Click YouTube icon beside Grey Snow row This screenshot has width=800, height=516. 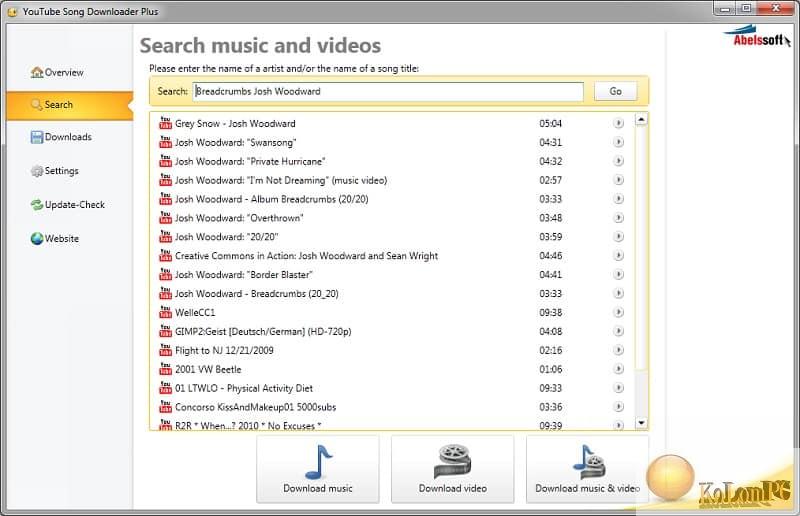tap(165, 123)
